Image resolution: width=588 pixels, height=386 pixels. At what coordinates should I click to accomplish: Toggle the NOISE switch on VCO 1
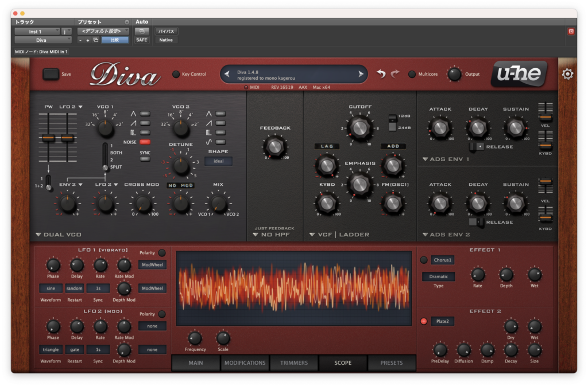(145, 142)
